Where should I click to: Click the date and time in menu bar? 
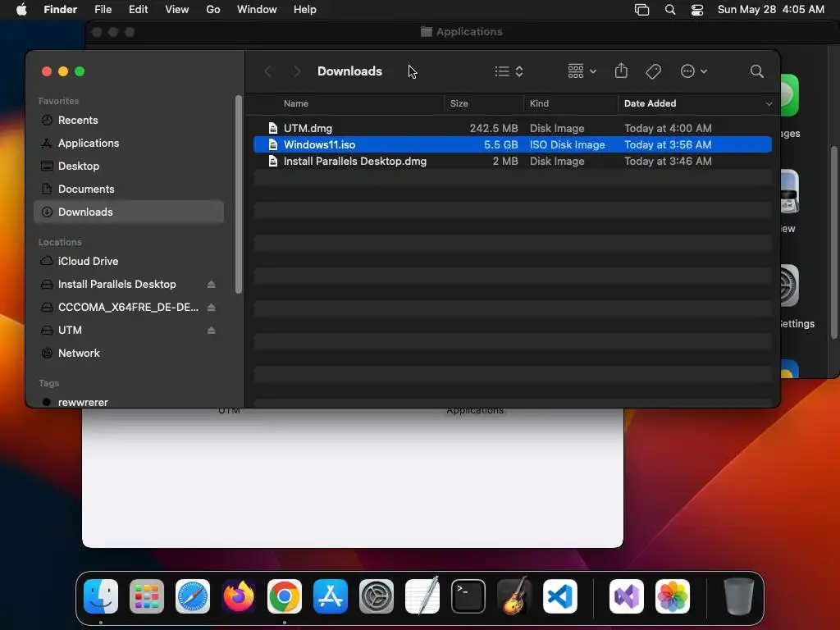click(771, 10)
